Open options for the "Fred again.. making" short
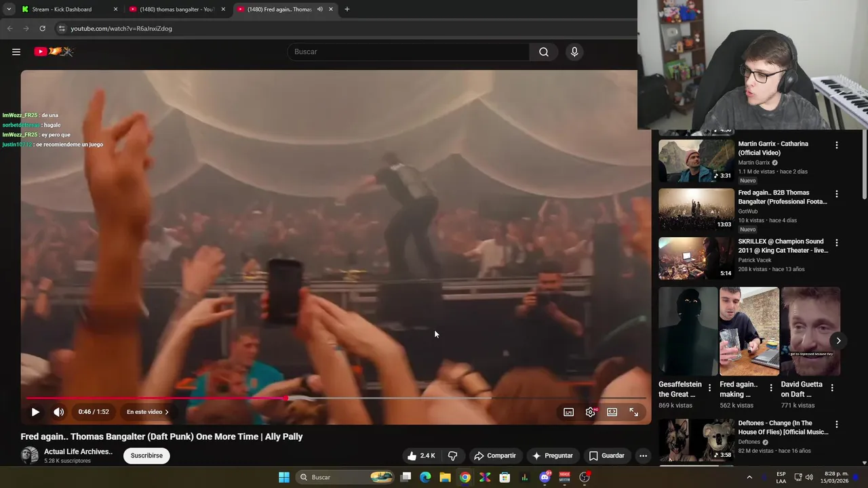 pos(770,388)
